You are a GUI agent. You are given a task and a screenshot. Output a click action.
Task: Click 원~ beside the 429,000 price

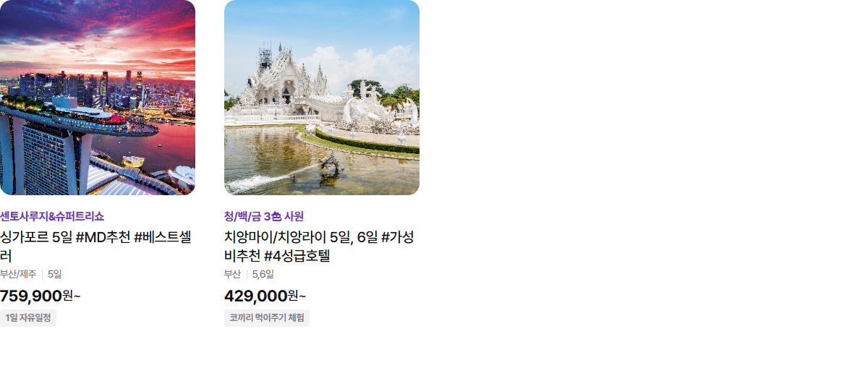297,296
